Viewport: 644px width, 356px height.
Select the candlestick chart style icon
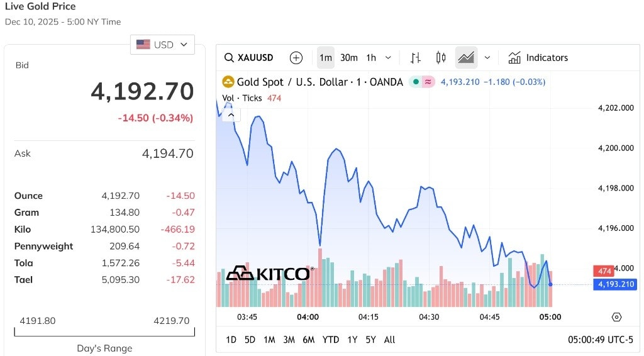click(441, 58)
